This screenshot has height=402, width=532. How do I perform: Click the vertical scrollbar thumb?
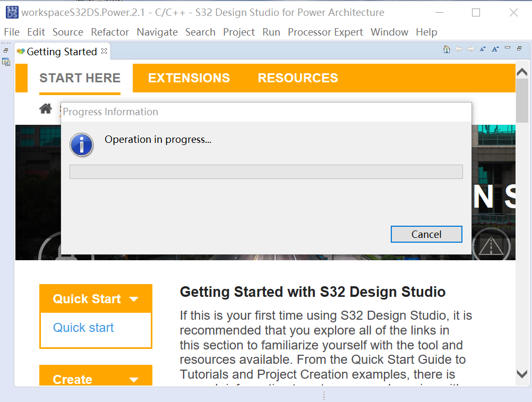click(x=522, y=101)
